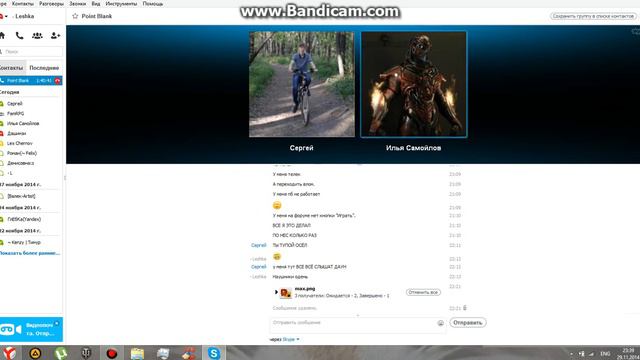Click the emoticon message at 21:09
The image size is (640, 360).
coord(277,205)
